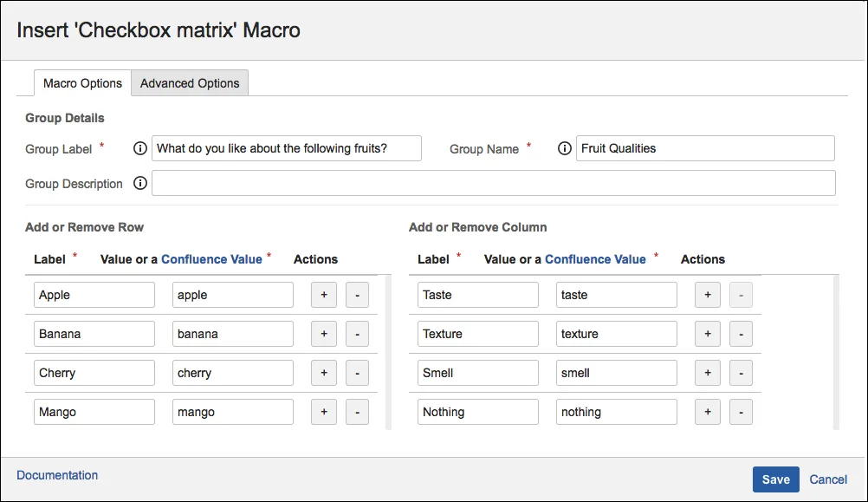Click the Group Name field 'Fruit Qualities'

705,148
